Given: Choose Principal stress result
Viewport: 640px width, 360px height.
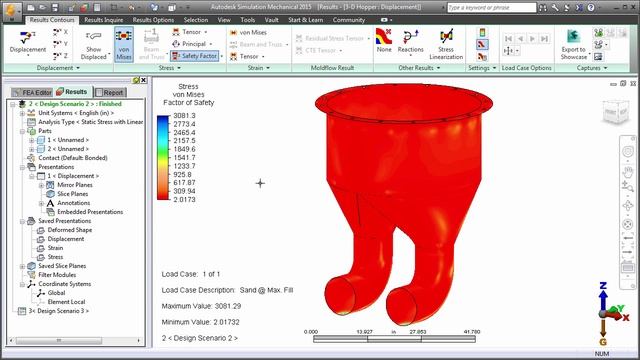Looking at the screenshot, I should [193, 44].
